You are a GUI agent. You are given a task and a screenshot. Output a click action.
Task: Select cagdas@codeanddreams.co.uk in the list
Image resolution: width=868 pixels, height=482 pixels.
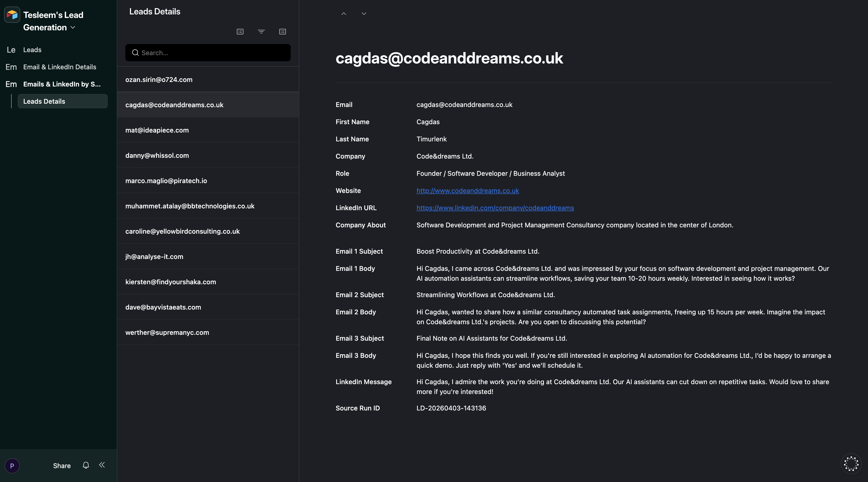point(208,105)
